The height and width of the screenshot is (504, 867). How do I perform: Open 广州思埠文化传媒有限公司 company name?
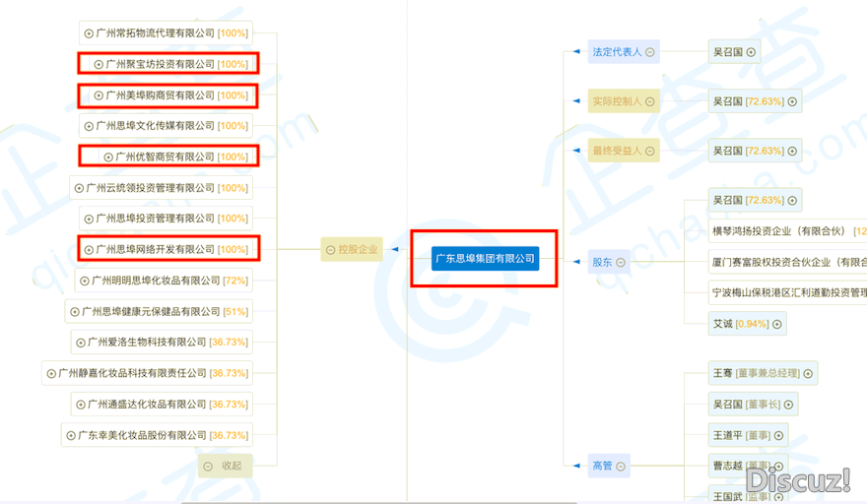(156, 126)
